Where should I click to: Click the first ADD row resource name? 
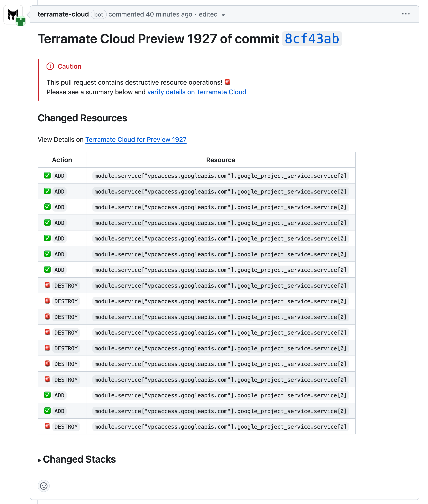pos(220,176)
